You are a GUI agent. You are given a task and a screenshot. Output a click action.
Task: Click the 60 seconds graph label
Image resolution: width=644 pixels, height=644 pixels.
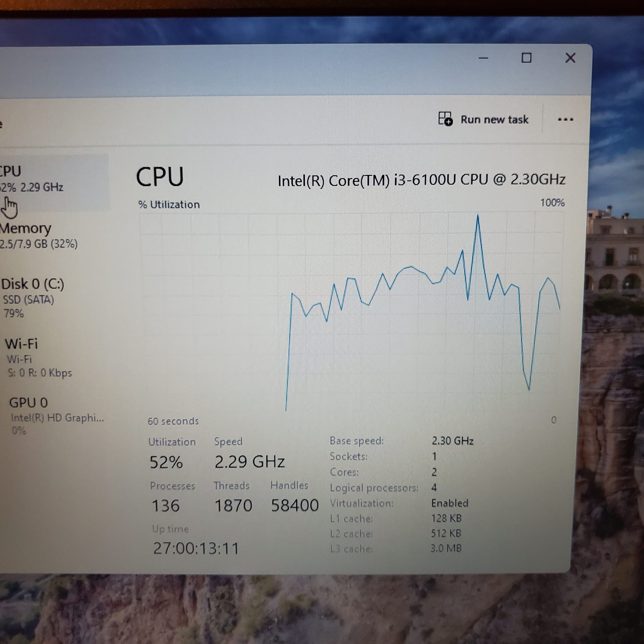click(x=173, y=421)
